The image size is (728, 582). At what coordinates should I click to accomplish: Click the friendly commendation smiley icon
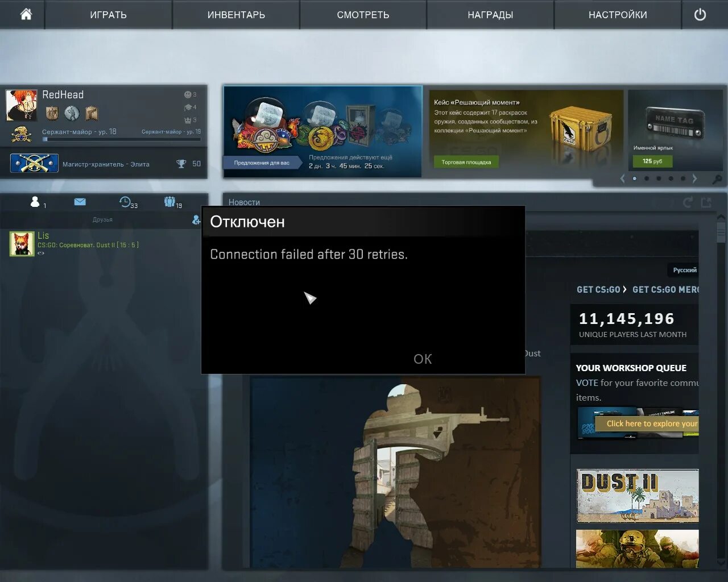pos(188,94)
